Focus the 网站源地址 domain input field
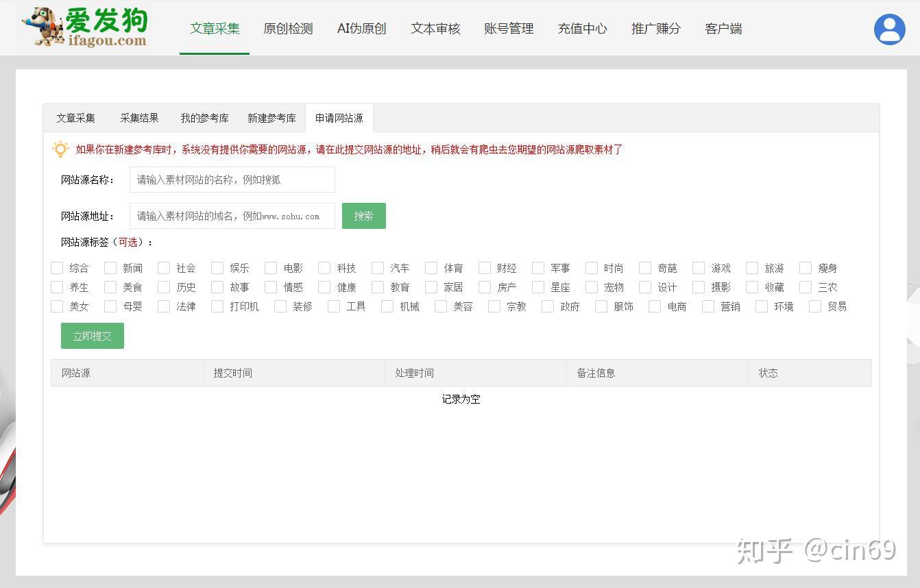This screenshot has width=920, height=588. 232,216
